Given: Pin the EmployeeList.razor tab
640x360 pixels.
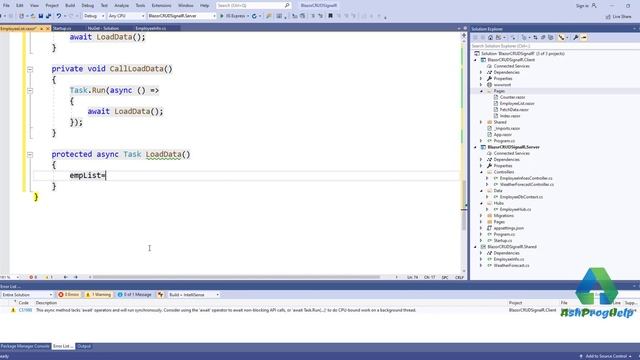Looking at the screenshot, I should coord(41,29).
